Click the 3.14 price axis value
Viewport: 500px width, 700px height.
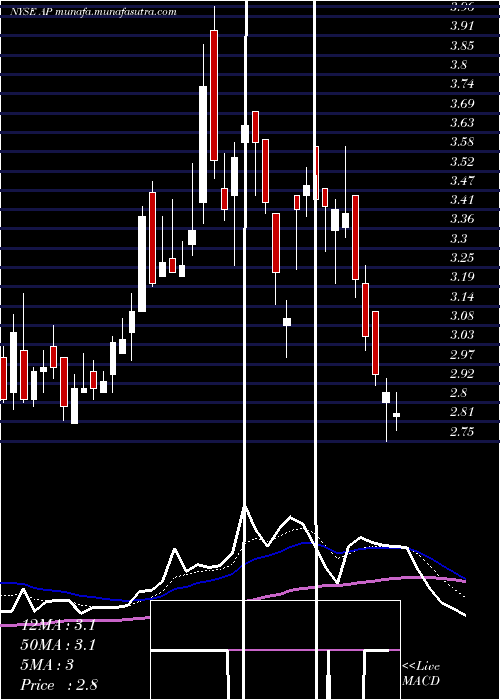coord(461,296)
